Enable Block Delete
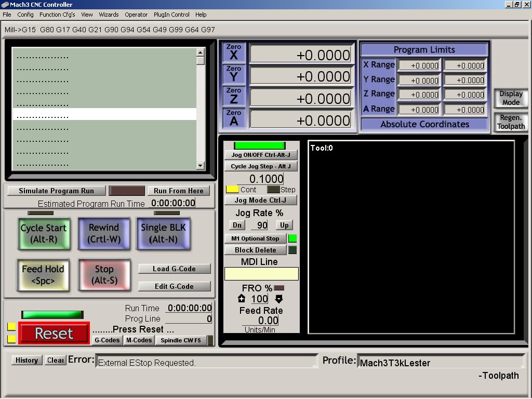532x399 pixels. [x=255, y=250]
